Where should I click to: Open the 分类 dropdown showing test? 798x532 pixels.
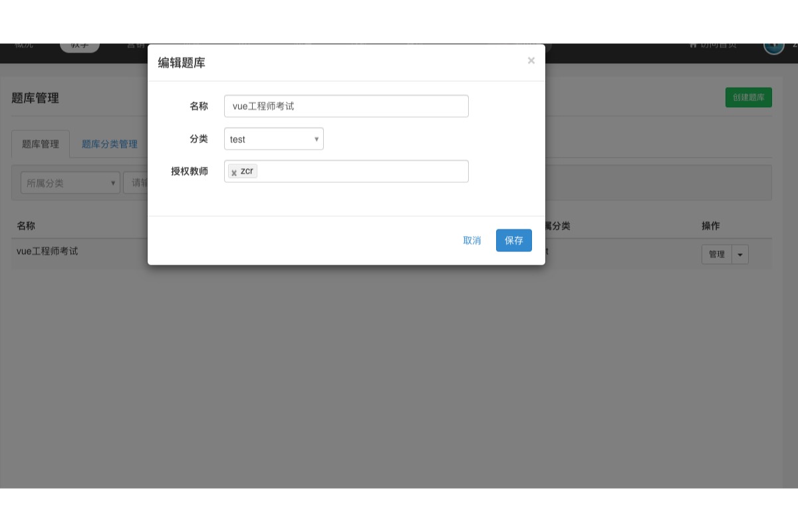[x=274, y=139]
